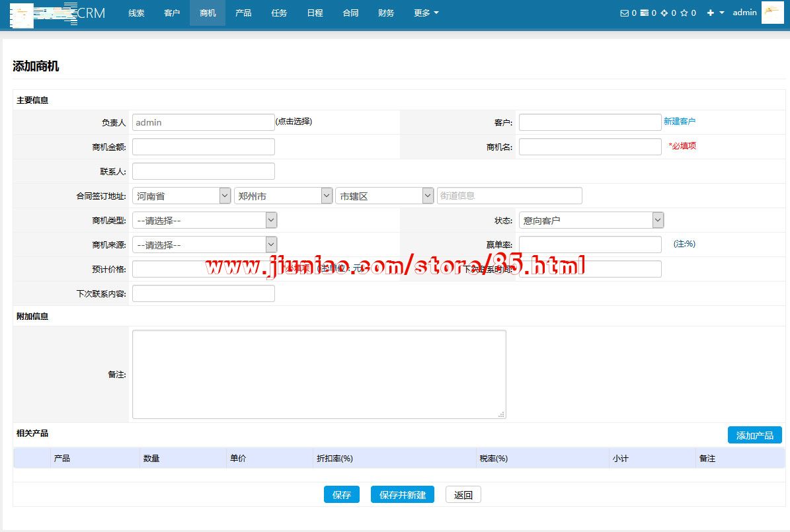This screenshot has width=790, height=532.
Task: Open the 状态 dropdown showing 意向客户
Action: pos(590,220)
